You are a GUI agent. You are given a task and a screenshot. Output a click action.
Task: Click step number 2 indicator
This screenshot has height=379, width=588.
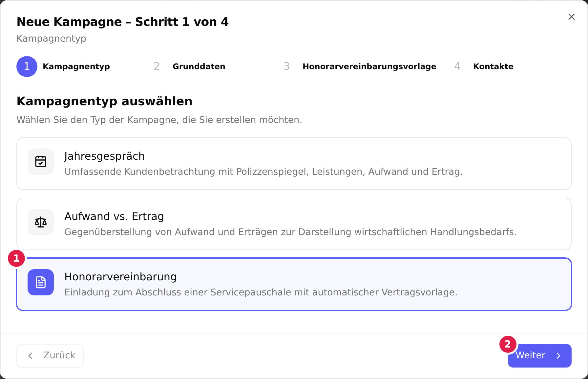[157, 67]
